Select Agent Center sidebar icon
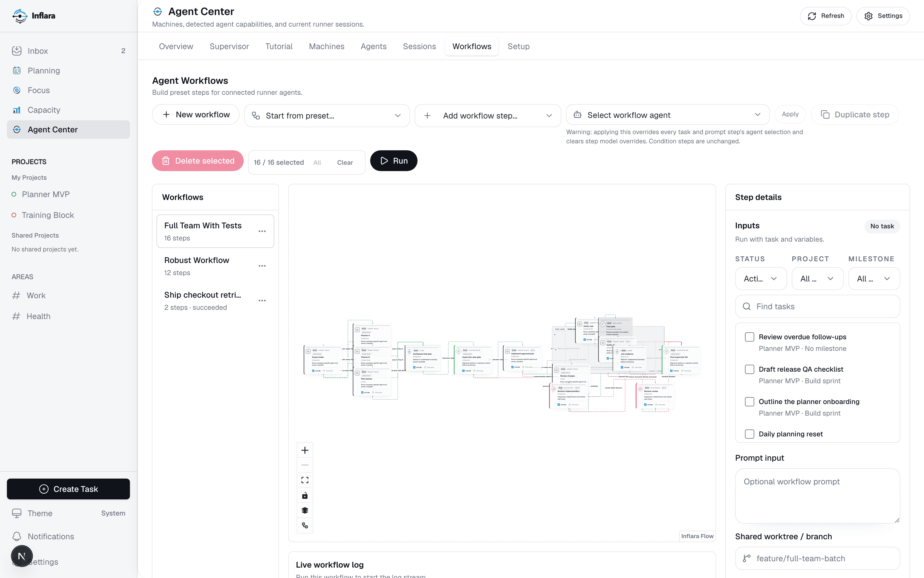The height and width of the screenshot is (578, 924). 17,129
